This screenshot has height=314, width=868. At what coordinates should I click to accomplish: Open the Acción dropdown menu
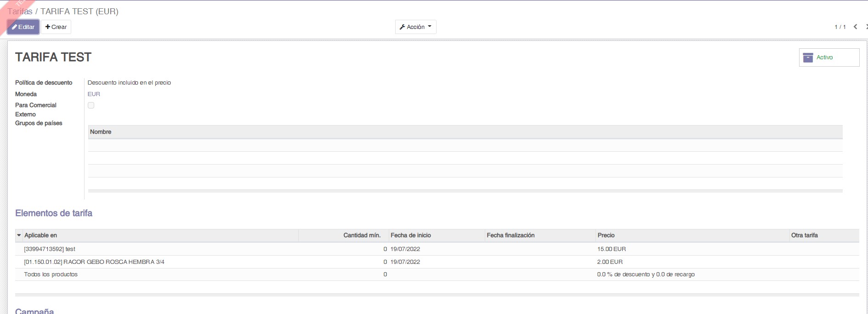(415, 27)
